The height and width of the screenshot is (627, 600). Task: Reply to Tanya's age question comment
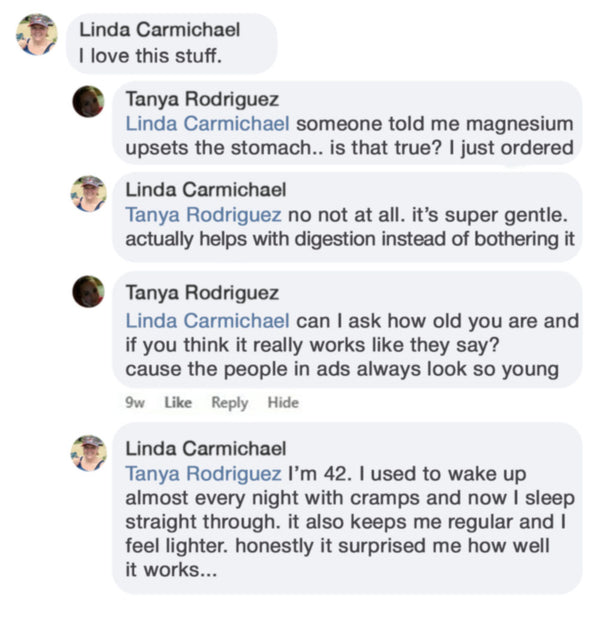coord(229,403)
